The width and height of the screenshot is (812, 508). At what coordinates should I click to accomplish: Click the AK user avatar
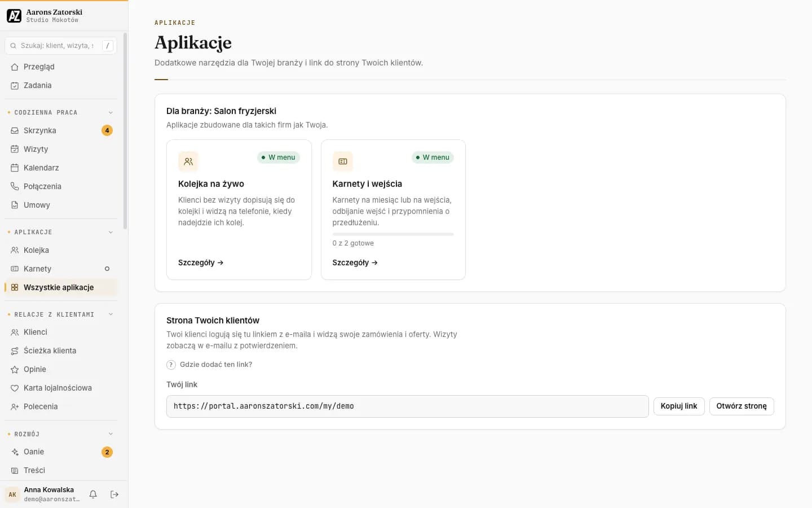coord(12,494)
